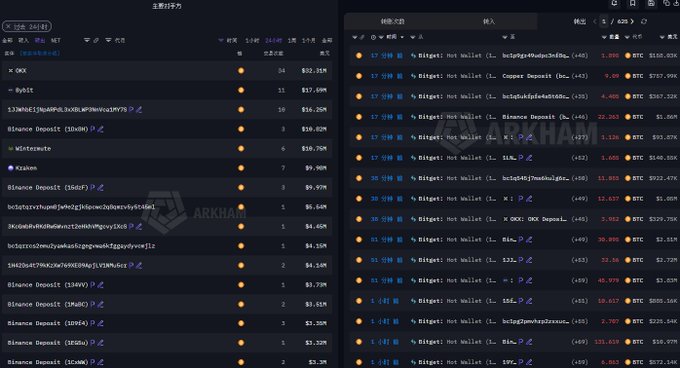Click the copy icon in top toolbar
Viewport: 680px width, 368px height.
[667, 3]
